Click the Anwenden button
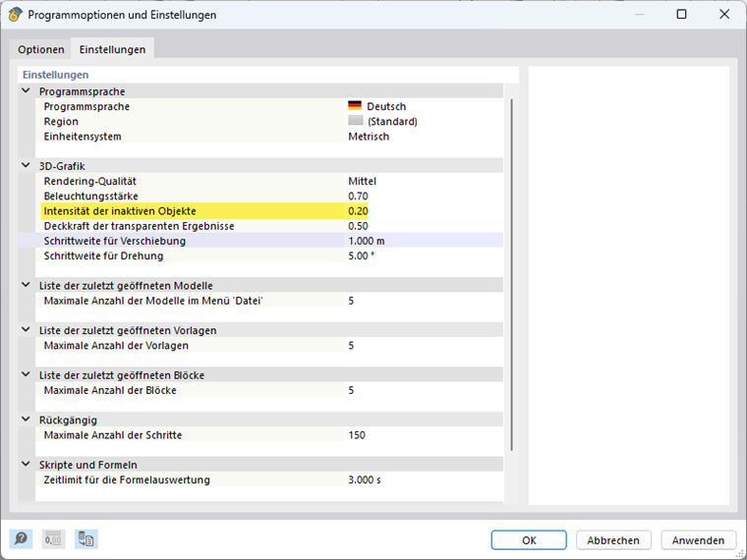The height and width of the screenshot is (560, 747). coord(699,540)
